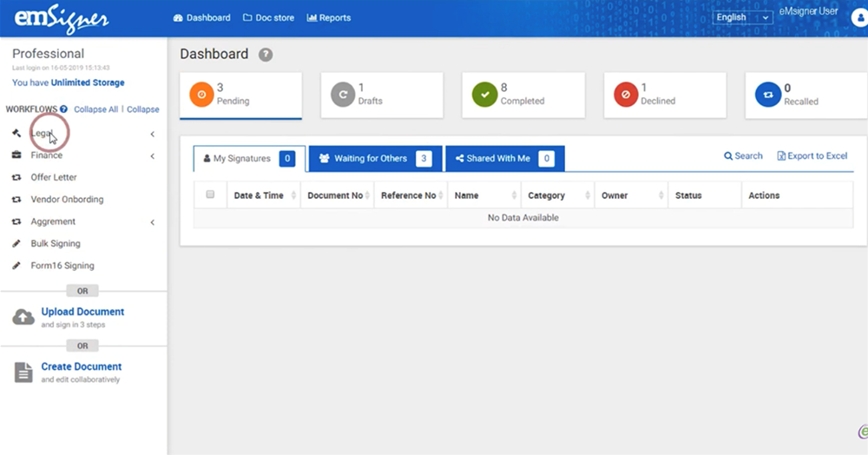
Task: Open the Shared With Me tab
Action: pos(504,159)
